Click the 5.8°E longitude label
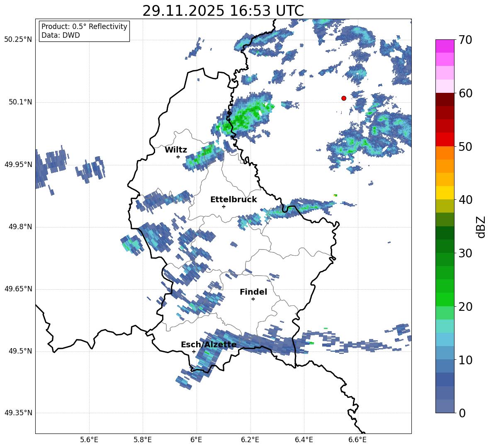 pyautogui.click(x=143, y=440)
